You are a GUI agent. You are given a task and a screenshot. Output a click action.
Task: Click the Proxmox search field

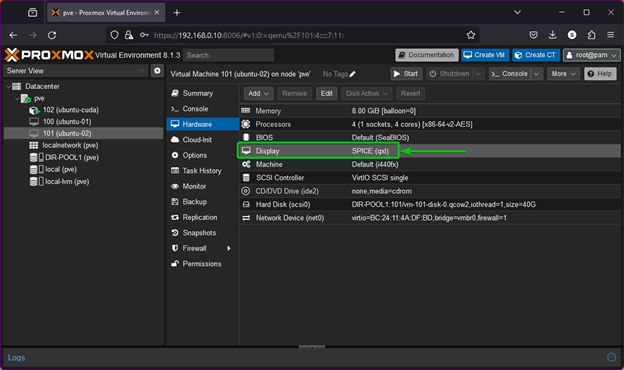click(229, 55)
